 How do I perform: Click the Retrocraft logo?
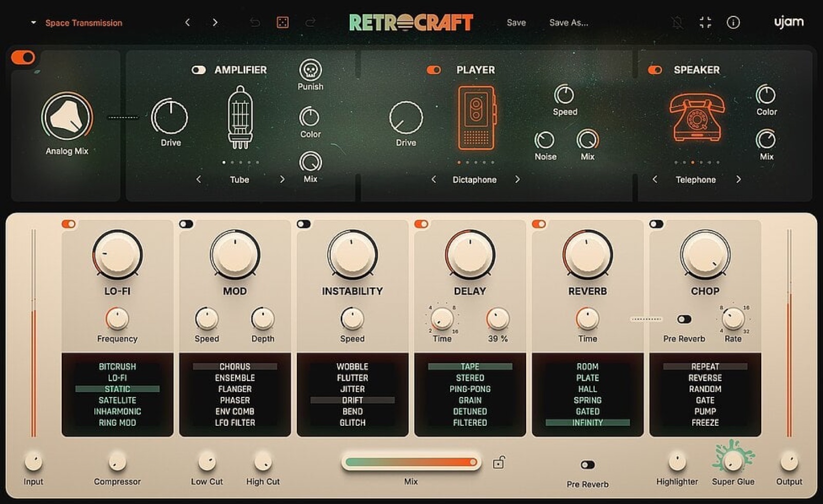pos(411,22)
